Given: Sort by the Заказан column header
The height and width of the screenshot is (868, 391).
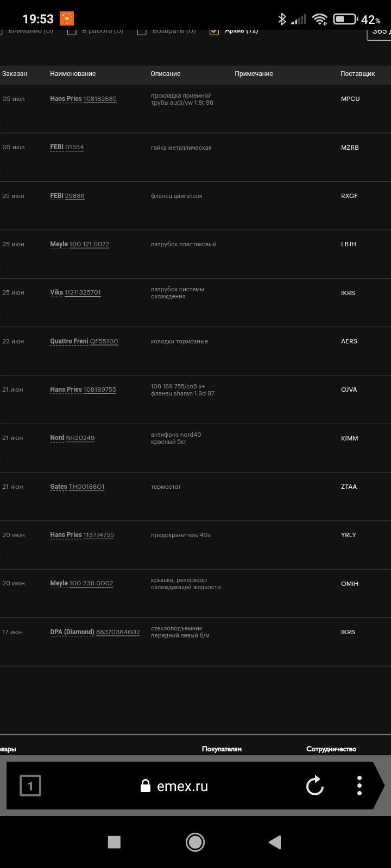Looking at the screenshot, I should 15,74.
